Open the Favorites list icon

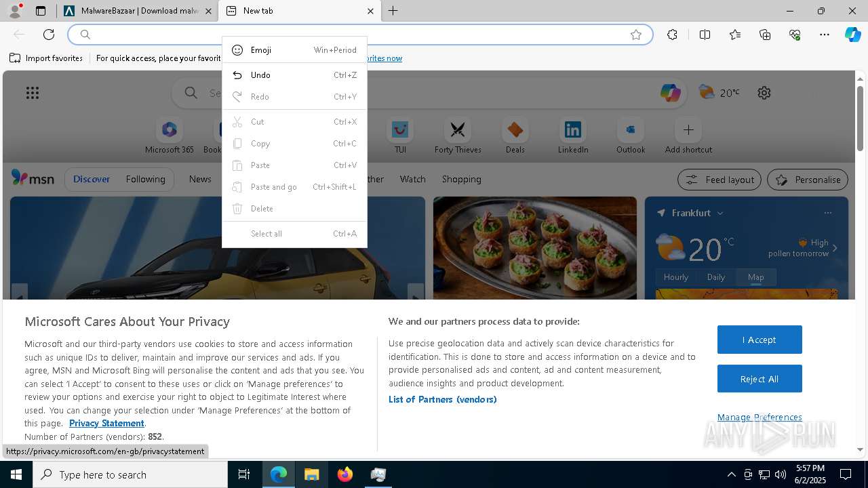735,35
